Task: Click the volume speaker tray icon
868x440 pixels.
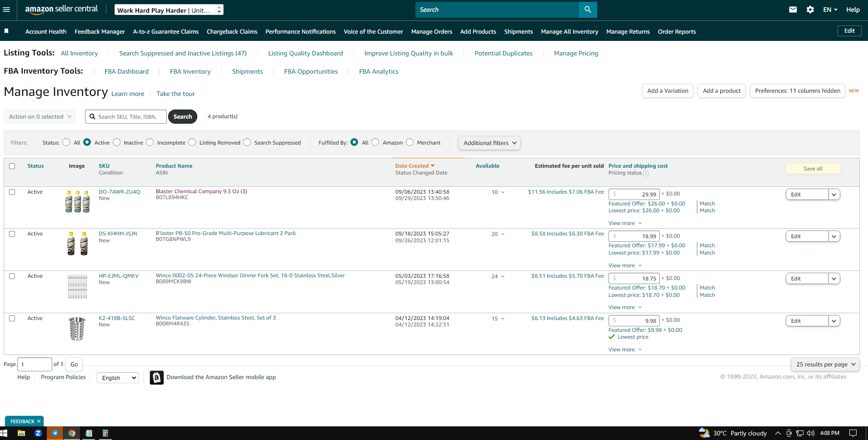Action: [810, 433]
